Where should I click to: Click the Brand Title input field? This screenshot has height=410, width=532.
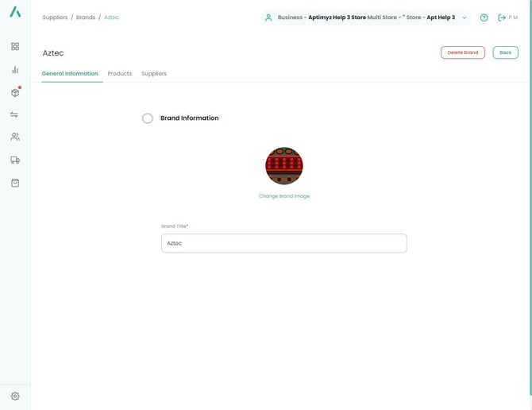tap(284, 243)
